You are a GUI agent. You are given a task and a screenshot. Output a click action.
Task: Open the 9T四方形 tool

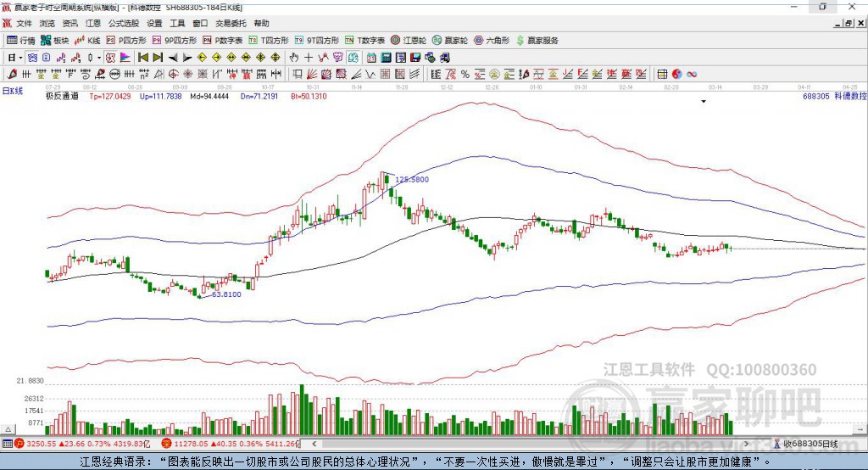[316, 41]
